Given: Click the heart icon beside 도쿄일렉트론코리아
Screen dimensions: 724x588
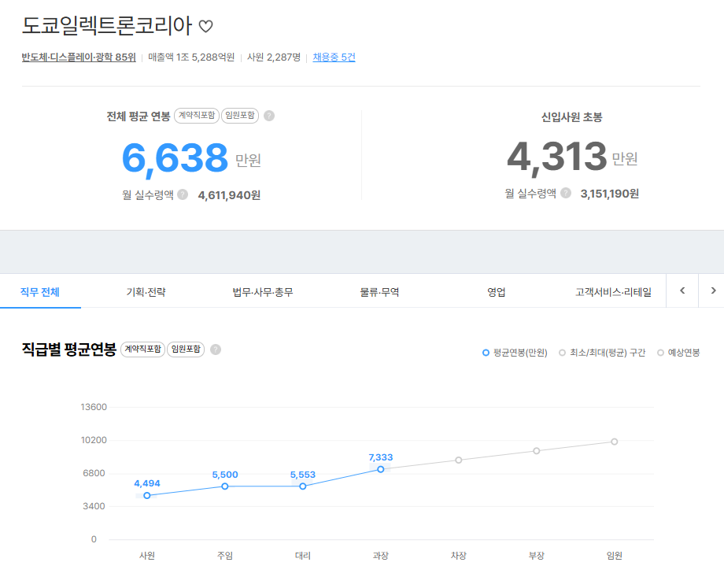Looking at the screenshot, I should click(205, 26).
